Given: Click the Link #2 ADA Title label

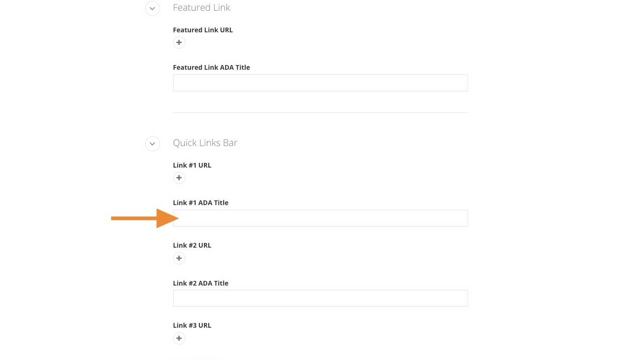Looking at the screenshot, I should (200, 283).
